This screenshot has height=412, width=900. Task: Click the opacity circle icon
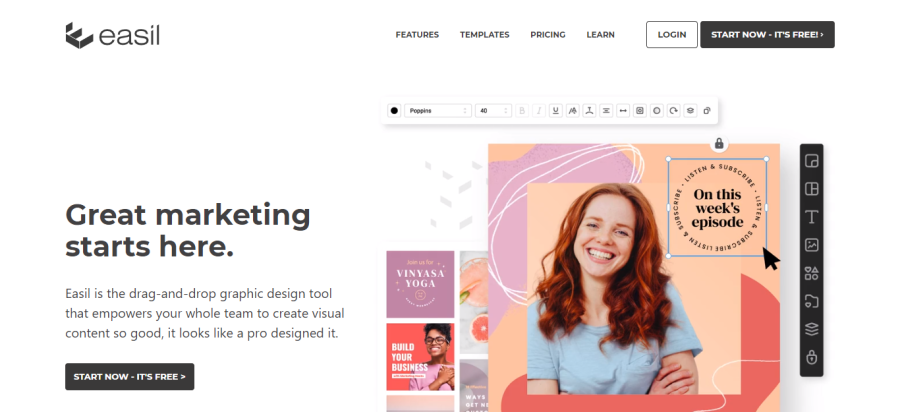(x=657, y=111)
